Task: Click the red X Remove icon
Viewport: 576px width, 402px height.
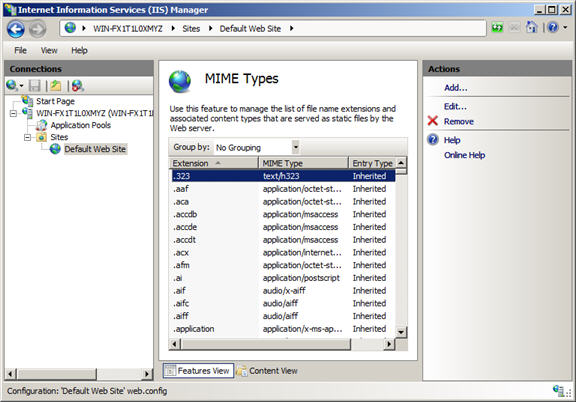Action: click(433, 121)
